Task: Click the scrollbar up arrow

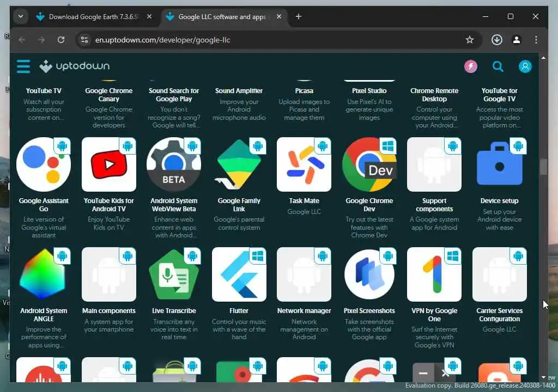Action: click(x=543, y=58)
